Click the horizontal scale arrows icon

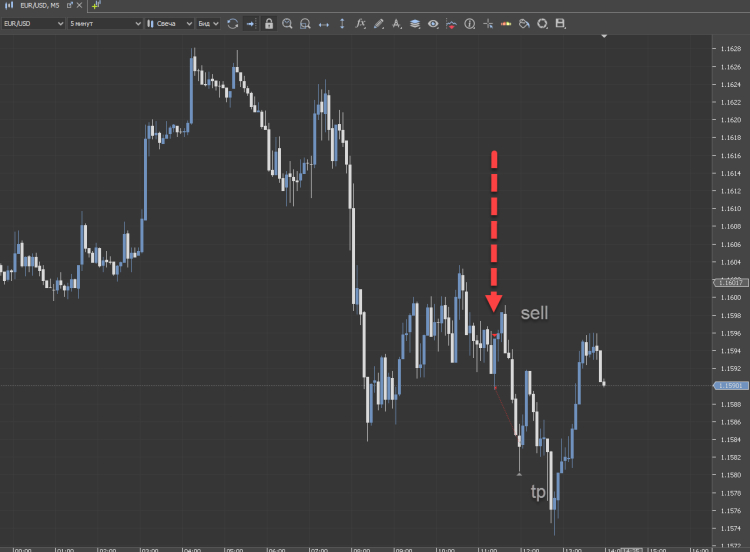coord(324,24)
